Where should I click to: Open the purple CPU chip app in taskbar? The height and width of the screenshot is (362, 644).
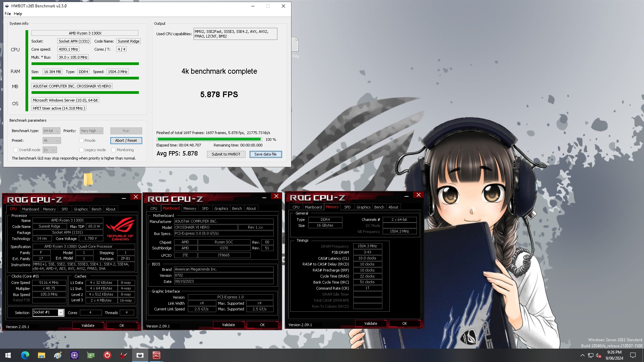click(x=74, y=355)
